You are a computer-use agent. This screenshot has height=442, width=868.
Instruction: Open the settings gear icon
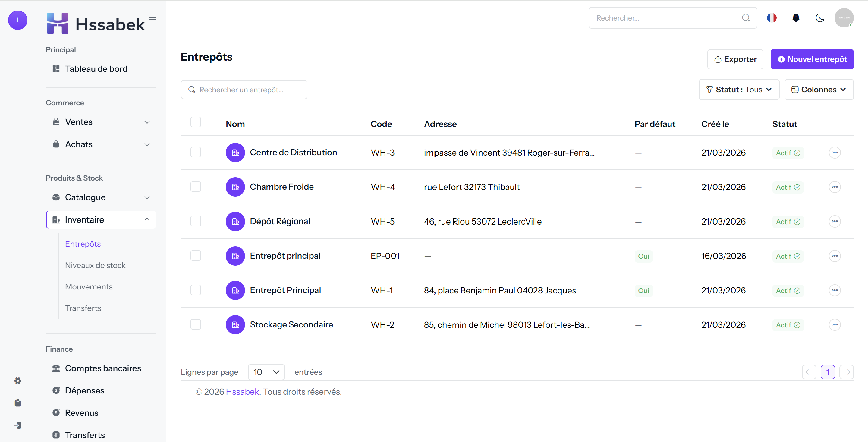[x=18, y=380]
